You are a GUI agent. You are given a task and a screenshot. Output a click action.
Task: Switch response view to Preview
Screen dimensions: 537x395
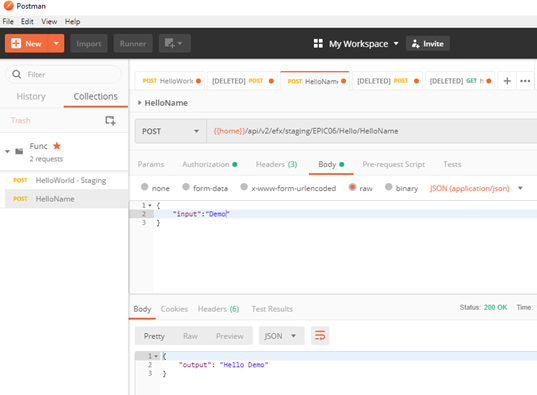[229, 336]
